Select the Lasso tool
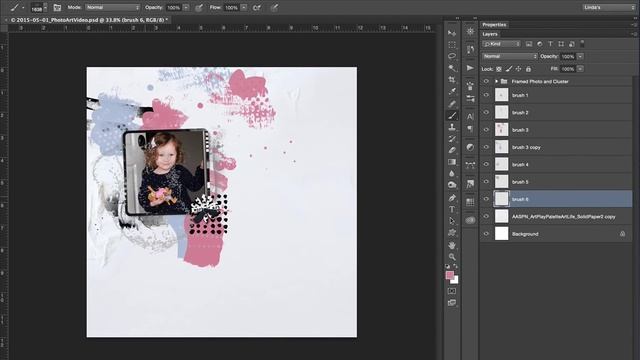The width and height of the screenshot is (640, 360). (x=452, y=56)
